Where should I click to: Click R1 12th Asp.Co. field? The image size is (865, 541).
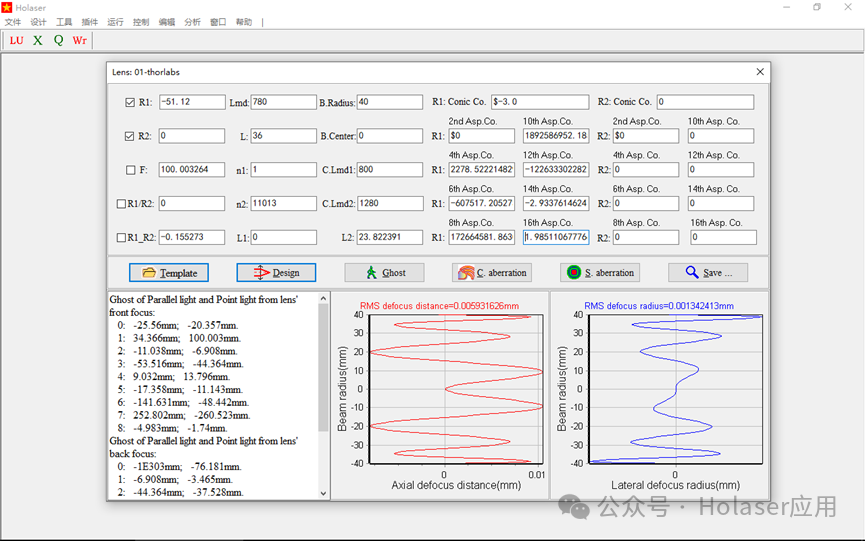(556, 169)
